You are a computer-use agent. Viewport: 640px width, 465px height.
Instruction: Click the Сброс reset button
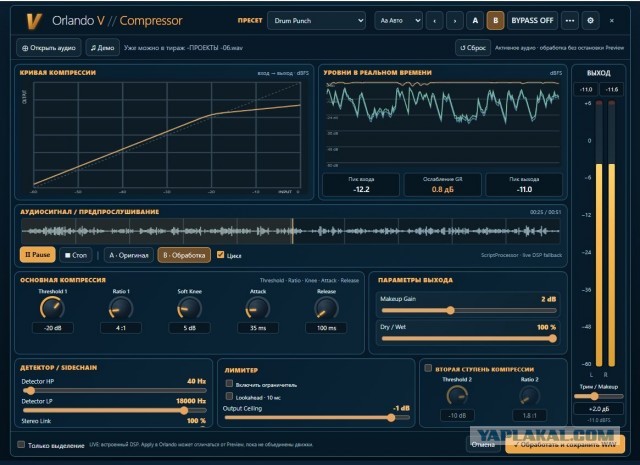point(473,48)
